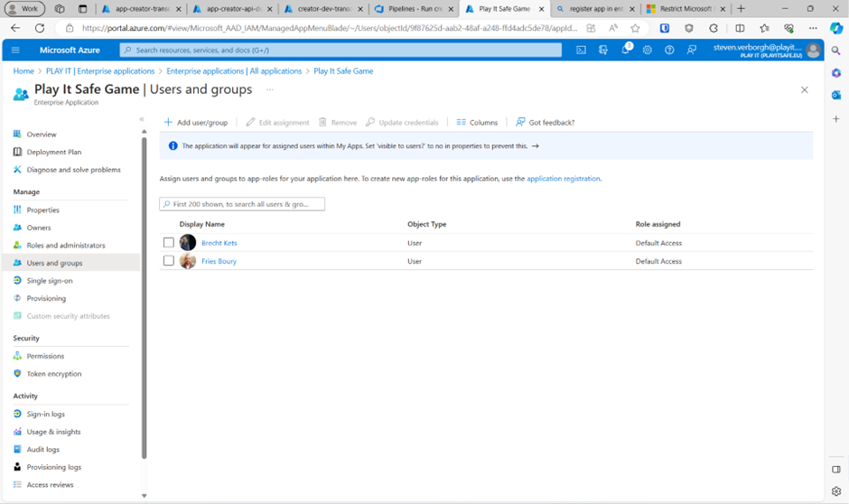Screen dimensions: 849x504
Task: Open Azure portal settings gear
Action: coord(647,51)
